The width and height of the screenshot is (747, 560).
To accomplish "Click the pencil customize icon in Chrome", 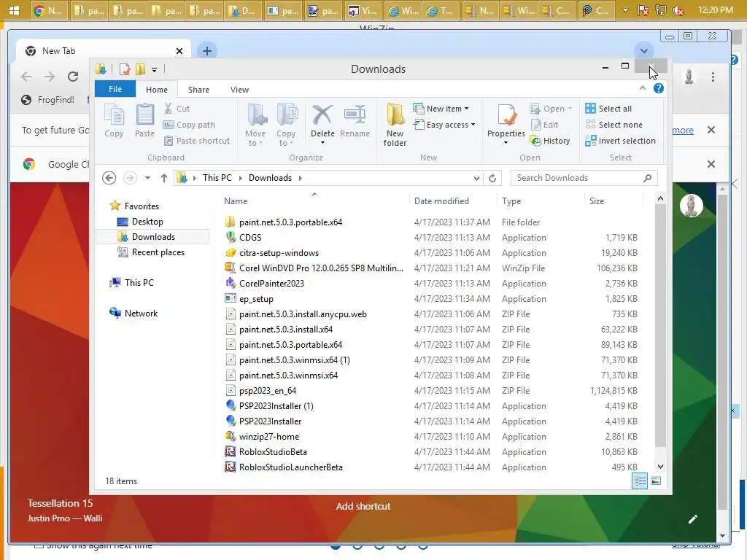I will click(693, 519).
